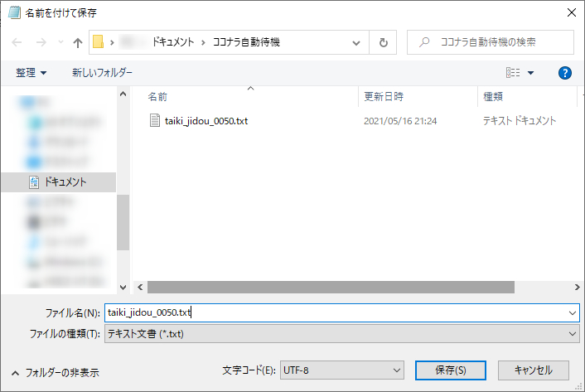Click the file list scroll right arrow
This screenshot has width=585, height=392.
pos(578,288)
